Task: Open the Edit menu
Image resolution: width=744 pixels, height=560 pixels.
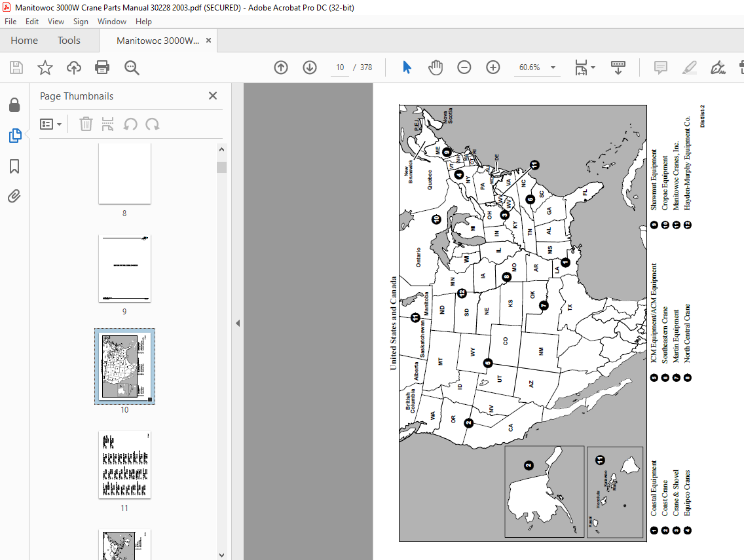Action: click(32, 22)
